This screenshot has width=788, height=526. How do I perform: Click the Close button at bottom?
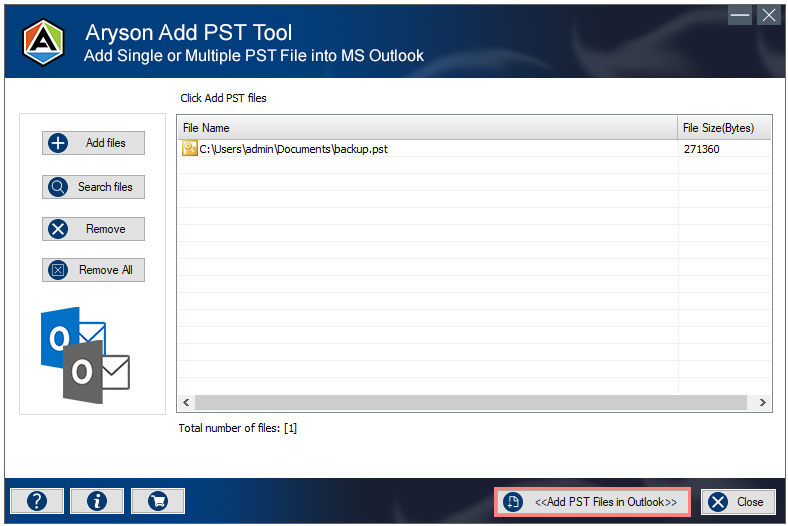tap(738, 502)
